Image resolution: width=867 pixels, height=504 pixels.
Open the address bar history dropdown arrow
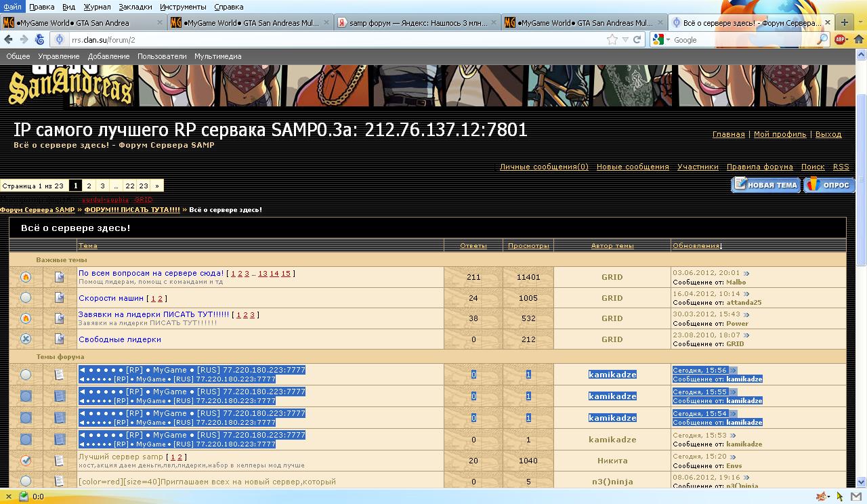click(x=625, y=39)
